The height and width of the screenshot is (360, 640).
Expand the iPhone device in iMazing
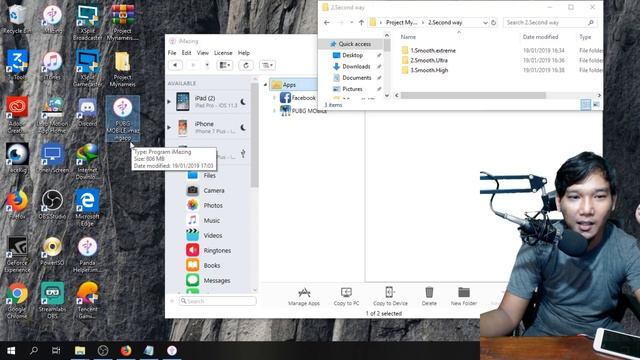tap(169, 127)
